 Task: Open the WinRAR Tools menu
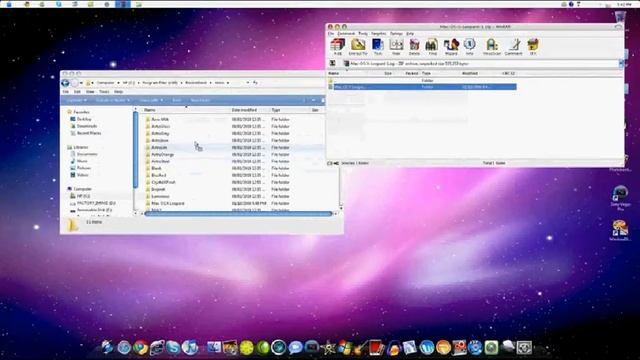[363, 33]
